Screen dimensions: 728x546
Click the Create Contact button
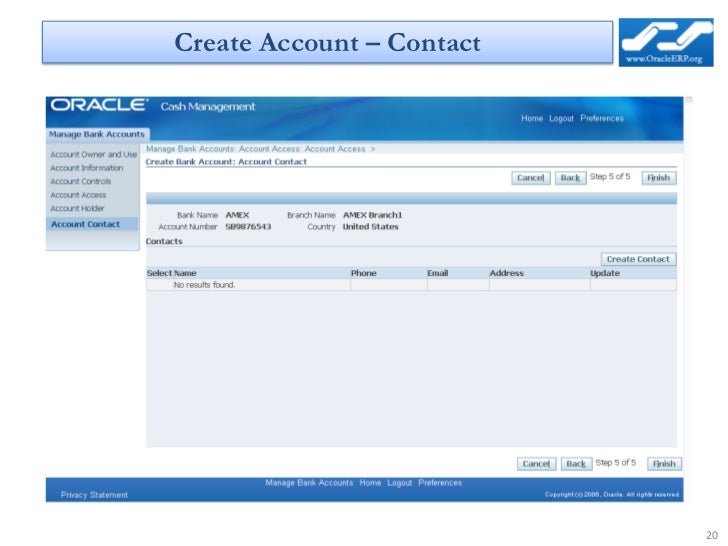[x=638, y=259]
